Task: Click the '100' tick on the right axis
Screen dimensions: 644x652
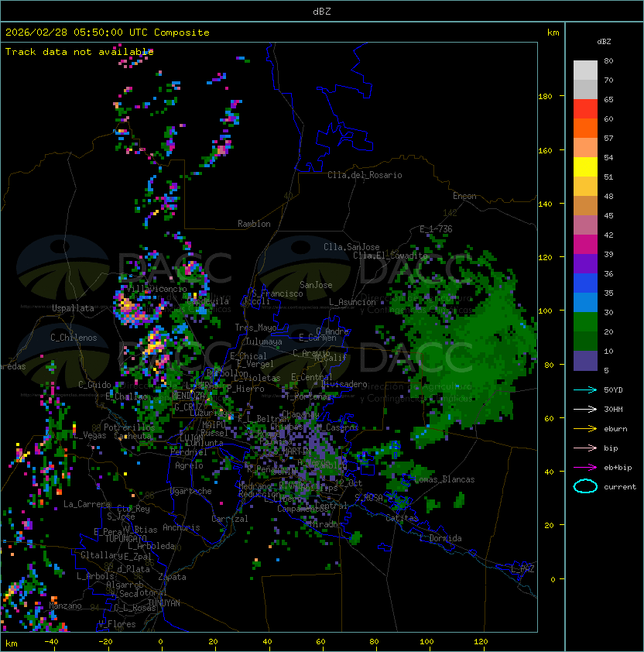Action: tap(545, 311)
